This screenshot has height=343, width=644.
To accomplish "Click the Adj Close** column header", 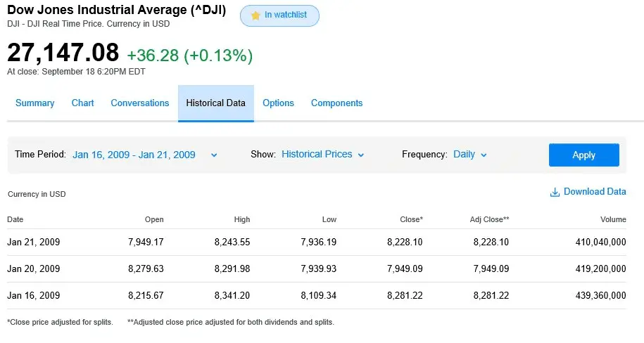I will point(489,220).
